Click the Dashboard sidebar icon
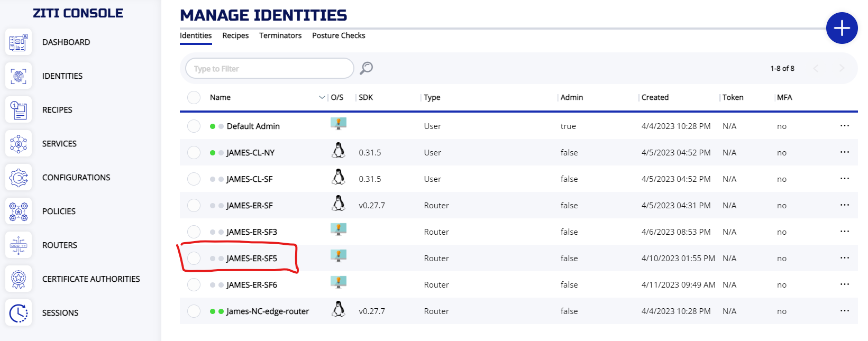Screen dimensions: 868x341 19,42
